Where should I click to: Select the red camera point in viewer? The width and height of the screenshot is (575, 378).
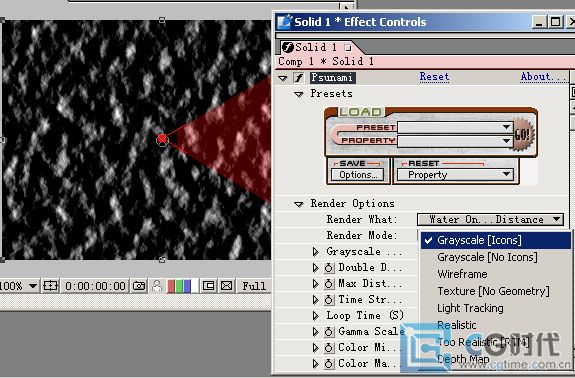pyautogui.click(x=162, y=139)
